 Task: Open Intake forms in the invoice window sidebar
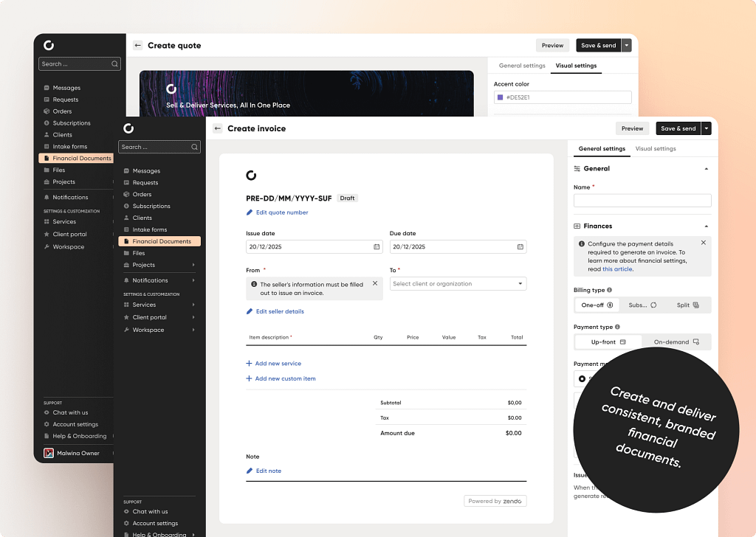tap(149, 229)
